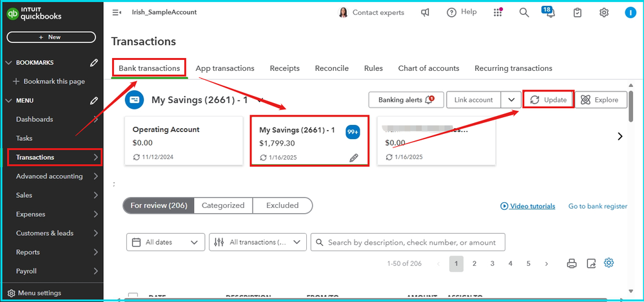The image size is (644, 302).
Task: Open the Chart of accounts tab
Action: [429, 68]
